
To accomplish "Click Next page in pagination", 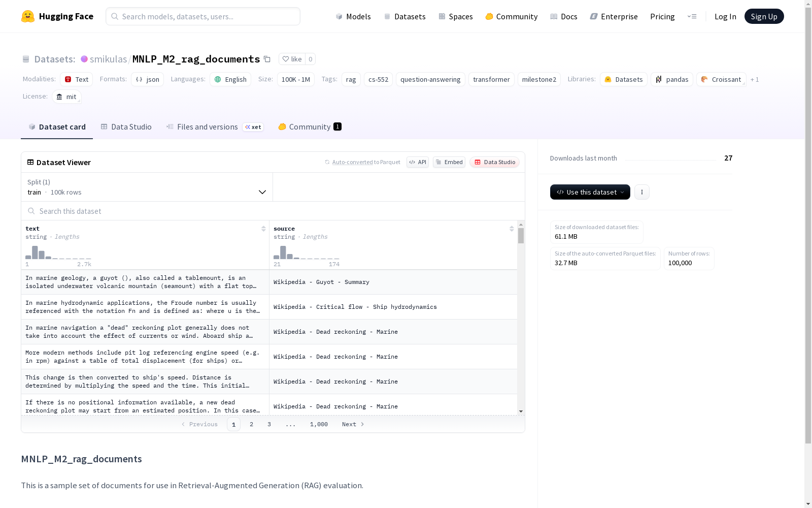I will 353,424.
